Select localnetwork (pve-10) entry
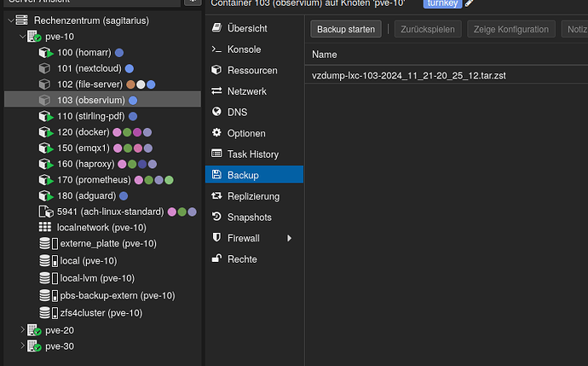The width and height of the screenshot is (588, 366). click(103, 228)
